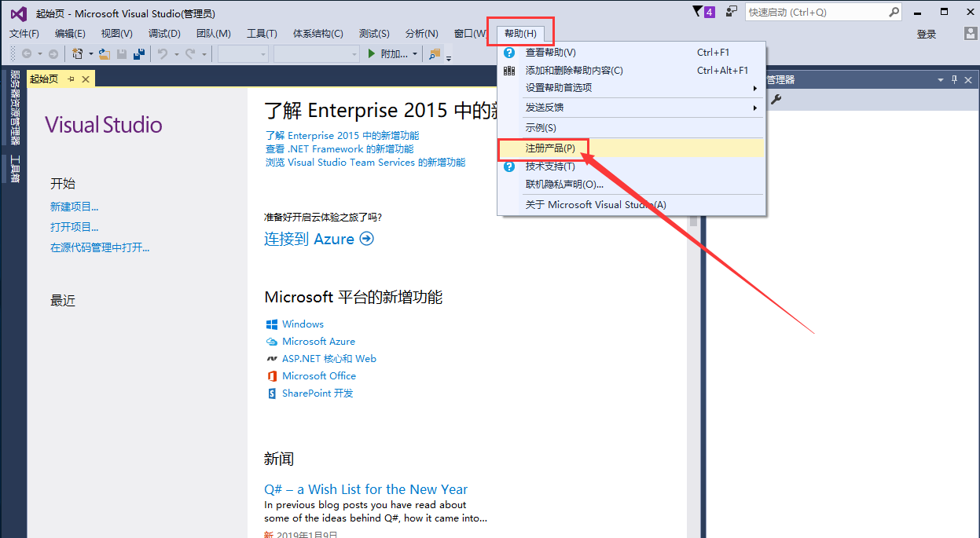This screenshot has height=538, width=980.
Task: Close the Start Page tab
Action: [86, 79]
